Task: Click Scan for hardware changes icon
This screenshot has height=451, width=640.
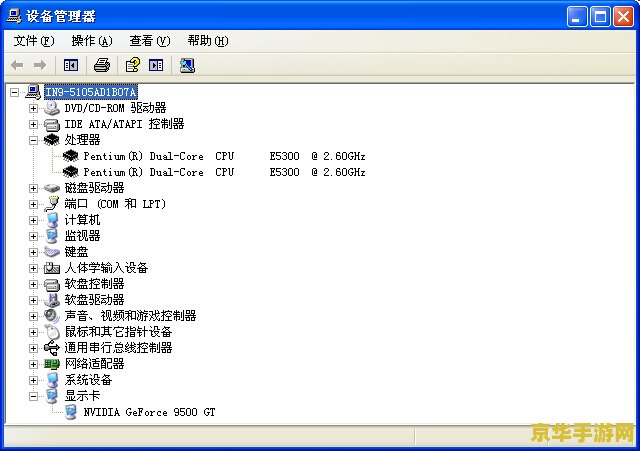Action: [187, 65]
